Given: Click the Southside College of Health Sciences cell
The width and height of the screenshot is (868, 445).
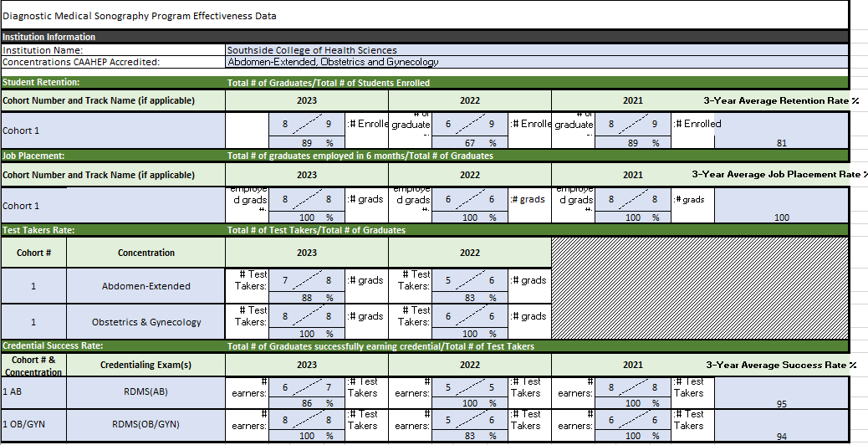Looking at the screenshot, I should (x=312, y=50).
